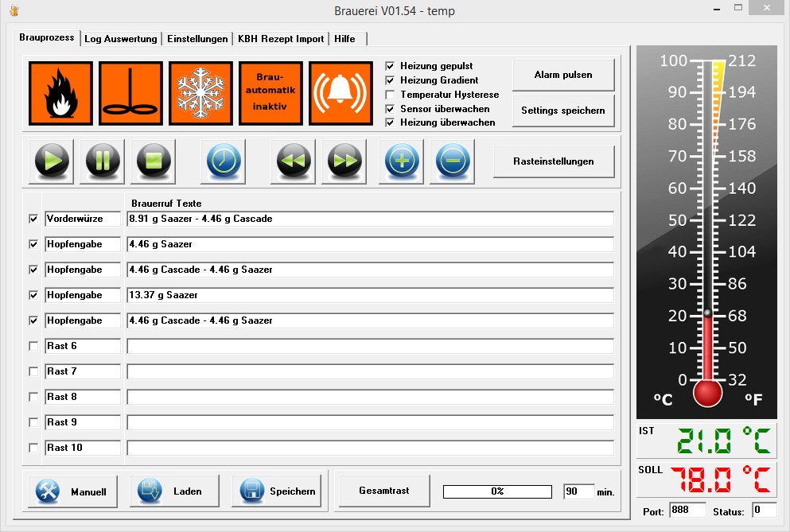Enable the Rast 6 checkbox

tap(33, 346)
